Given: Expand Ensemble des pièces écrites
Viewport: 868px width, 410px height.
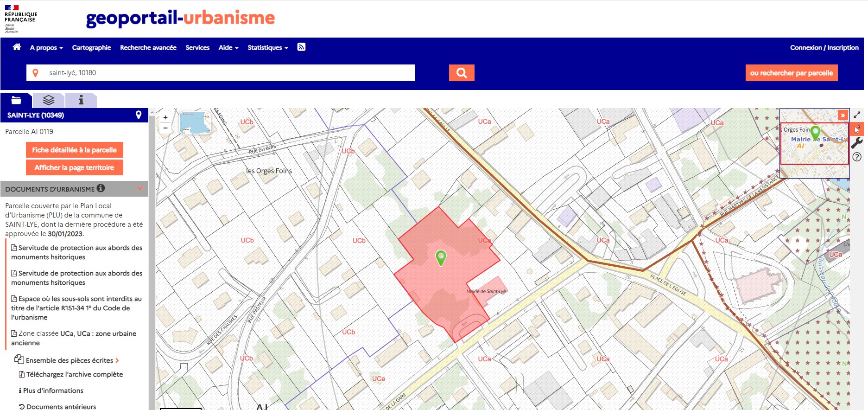Looking at the screenshot, I should click(x=67, y=360).
